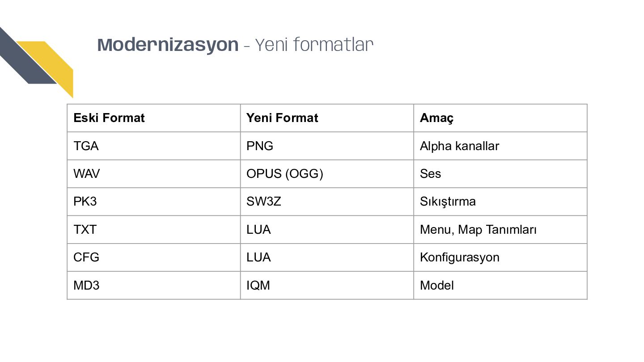Select the SW3Z cell
The width and height of the screenshot is (644, 362).
(x=327, y=202)
